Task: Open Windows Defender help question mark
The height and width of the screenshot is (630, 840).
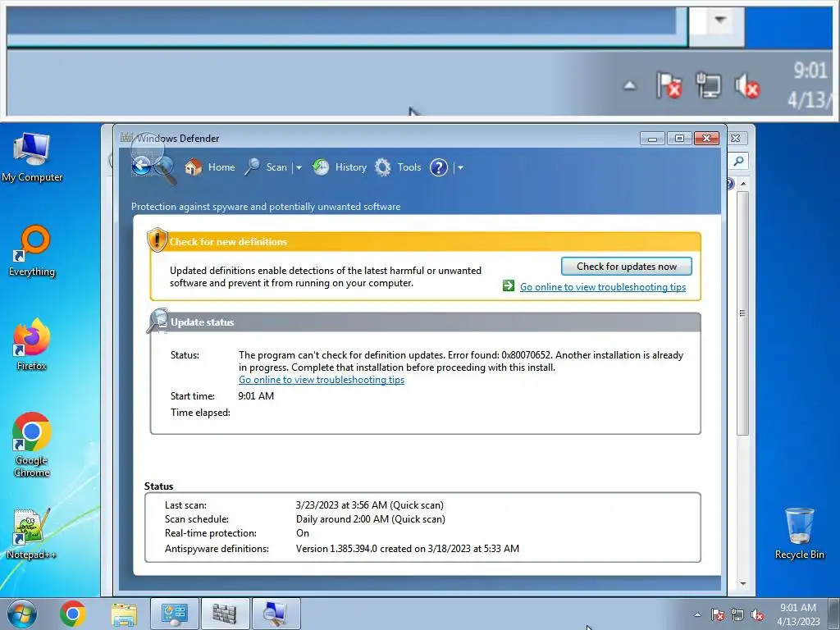Action: click(x=439, y=167)
